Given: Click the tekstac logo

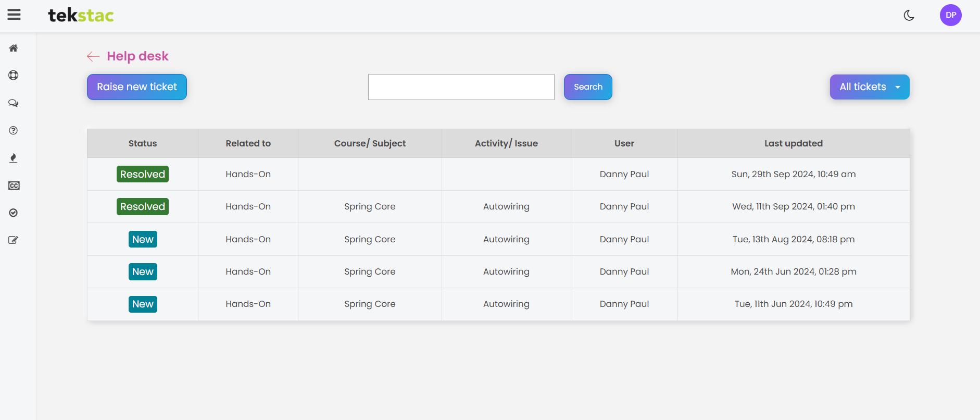Looking at the screenshot, I should [x=81, y=16].
